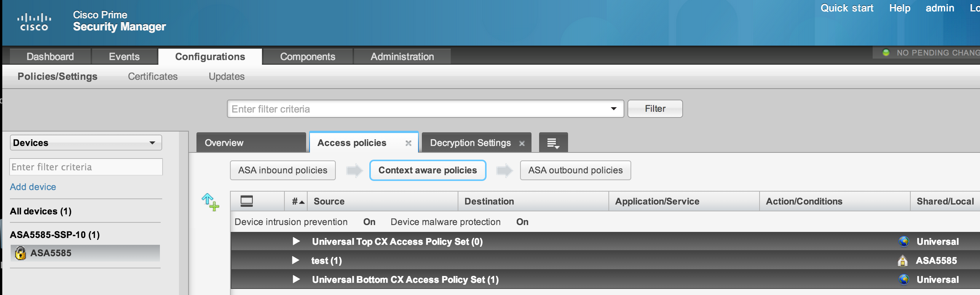This screenshot has height=295, width=980.
Task: Close the Decryption Settings tab
Action: tap(522, 143)
